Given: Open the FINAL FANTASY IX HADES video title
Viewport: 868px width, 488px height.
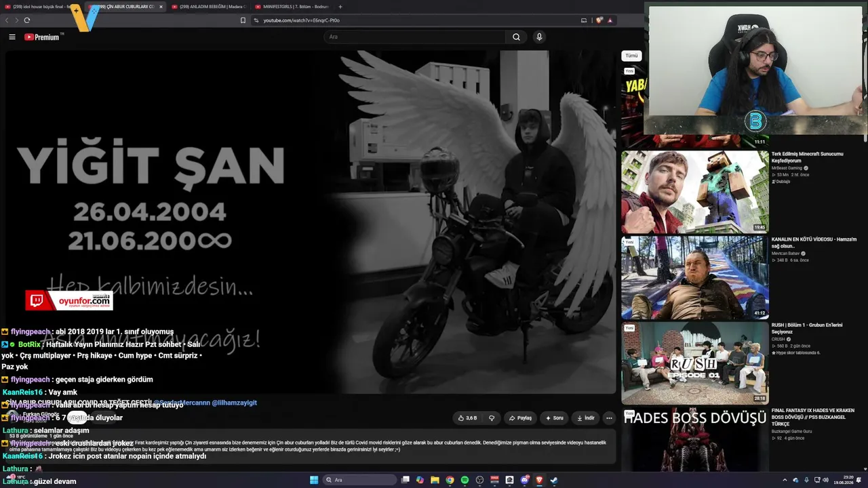Looking at the screenshot, I should tap(814, 417).
